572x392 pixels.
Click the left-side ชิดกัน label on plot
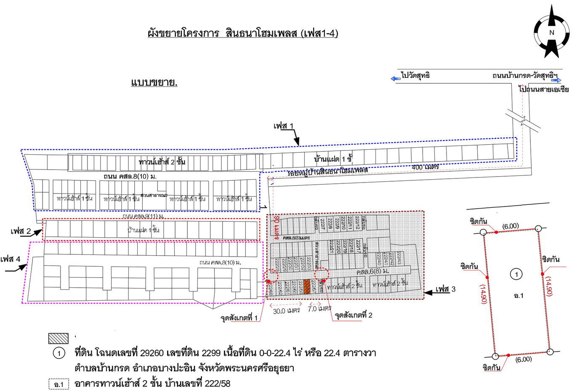tap(469, 267)
